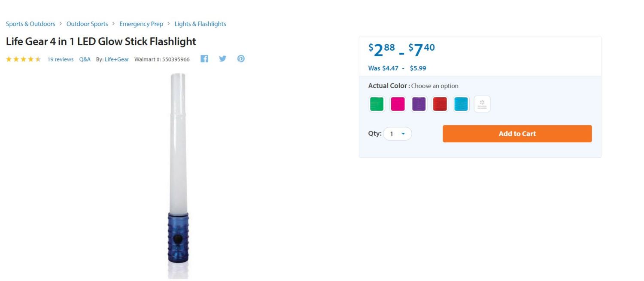Click chevron after Sports & Outdoors breadcrumb
644x281 pixels.
(x=61, y=24)
